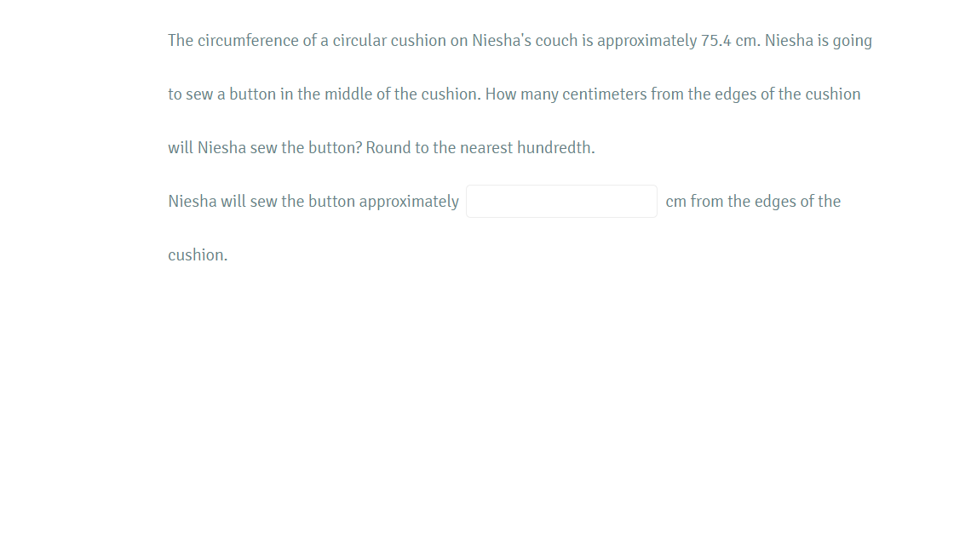
Task: Click the name "Niesha's" before couch
Action: tap(501, 41)
